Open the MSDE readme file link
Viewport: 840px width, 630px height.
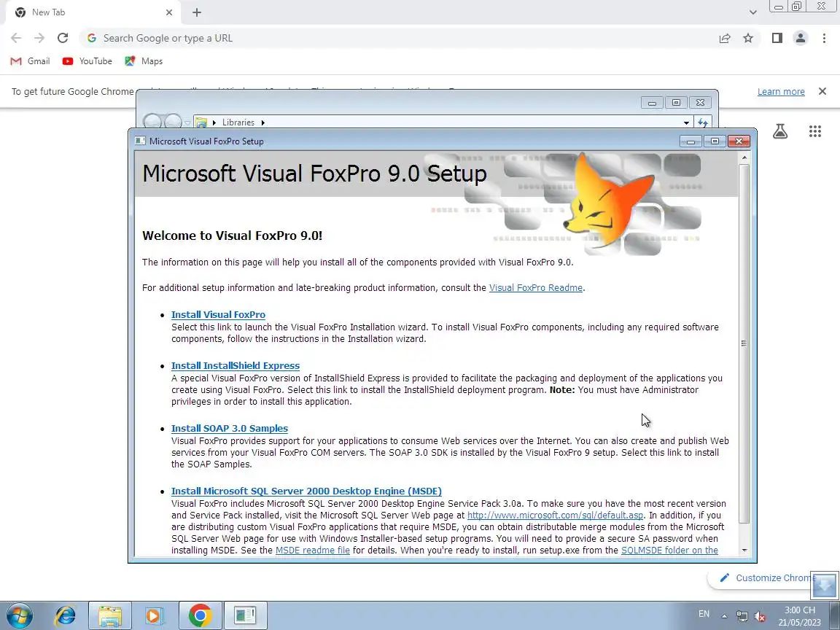[x=312, y=551]
